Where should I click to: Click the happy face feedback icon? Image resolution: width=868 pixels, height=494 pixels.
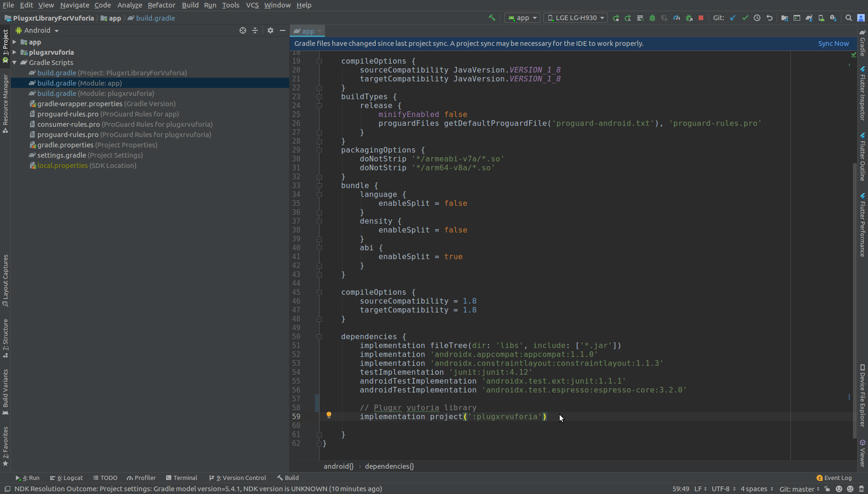pos(839,489)
